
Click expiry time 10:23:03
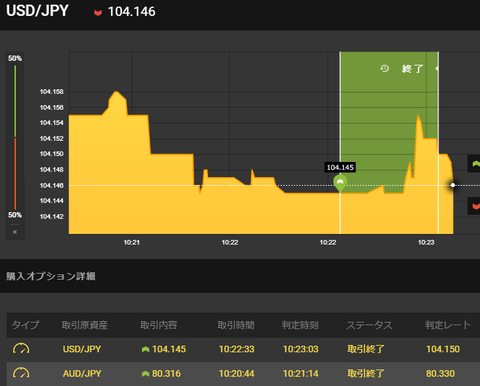301,349
